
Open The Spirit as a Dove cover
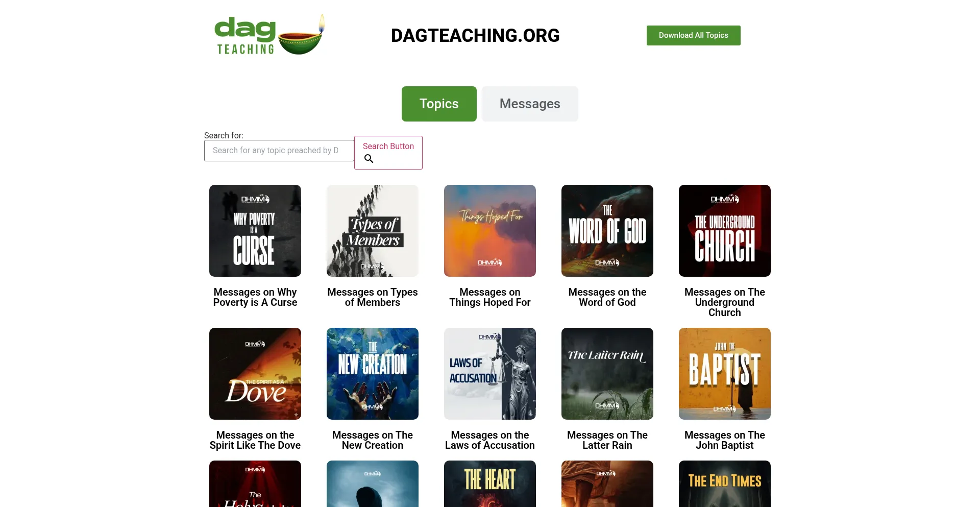(x=255, y=374)
